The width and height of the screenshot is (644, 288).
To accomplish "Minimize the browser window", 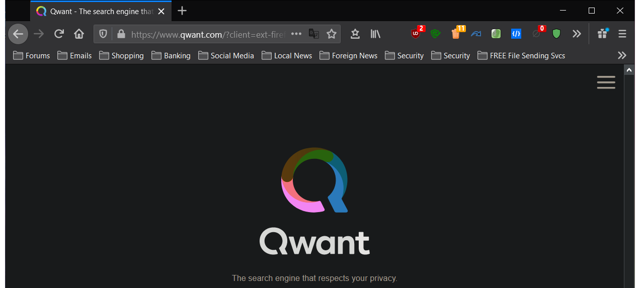I will [564, 11].
